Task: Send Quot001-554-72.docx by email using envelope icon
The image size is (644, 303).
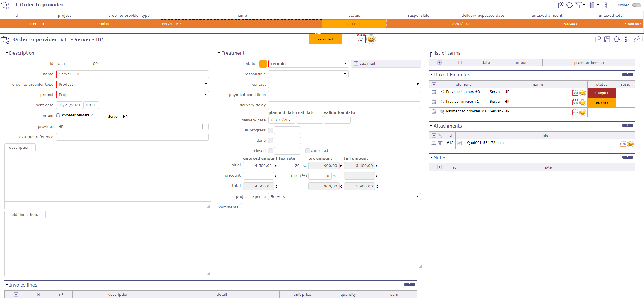Action: coord(434,143)
